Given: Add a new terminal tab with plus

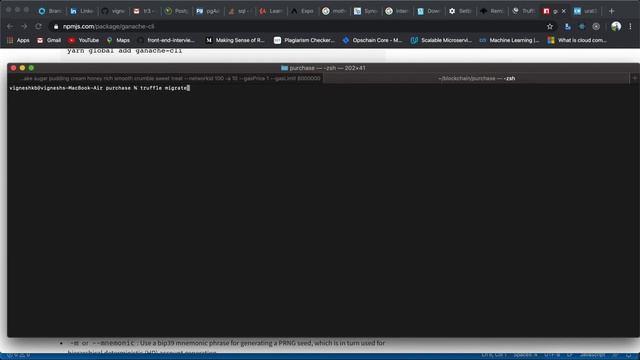Looking at the screenshot, I should point(635,78).
